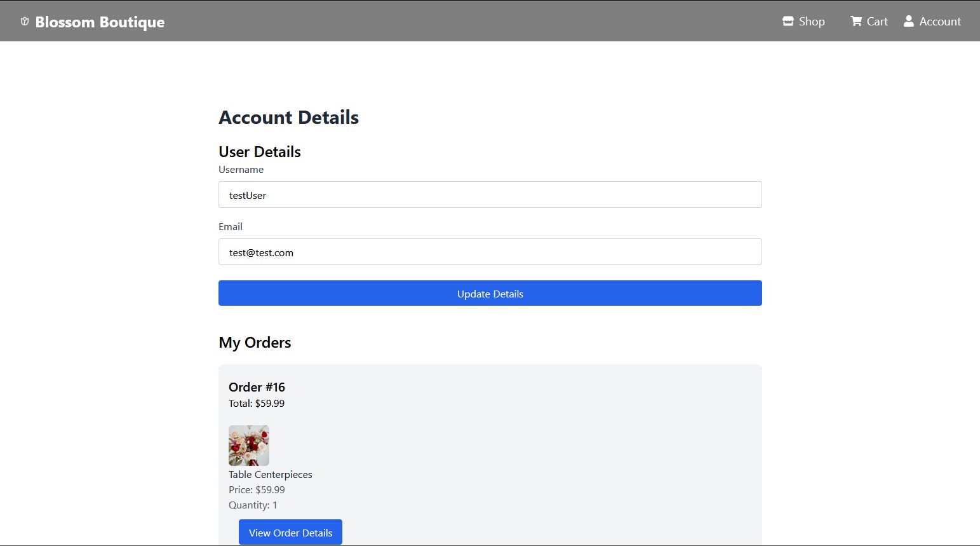Open the Account navigation text

(x=940, y=22)
